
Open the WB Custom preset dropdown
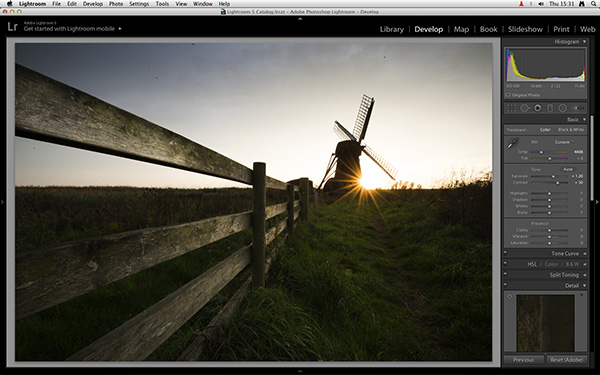tap(564, 142)
